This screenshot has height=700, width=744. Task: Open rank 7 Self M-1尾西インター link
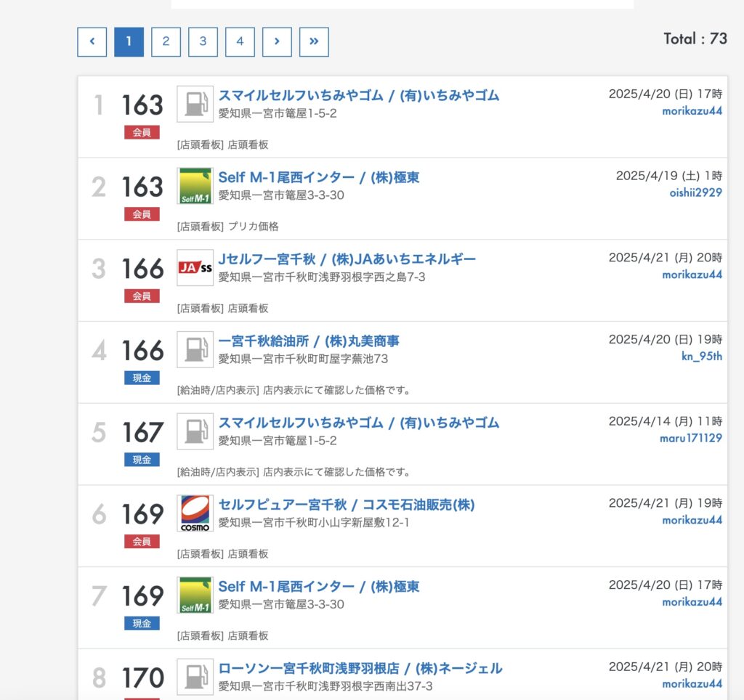click(x=319, y=586)
